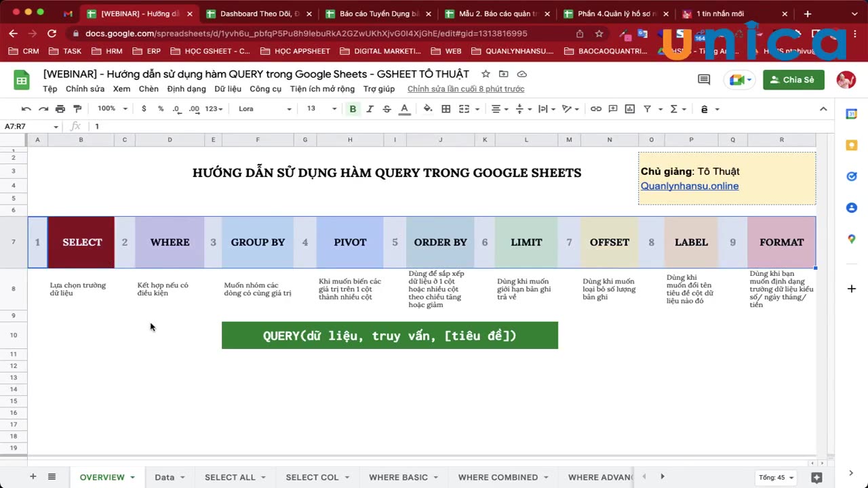Viewport: 868px width, 488px height.
Task: Collapse the toolbar with chevron
Action: coord(823,109)
